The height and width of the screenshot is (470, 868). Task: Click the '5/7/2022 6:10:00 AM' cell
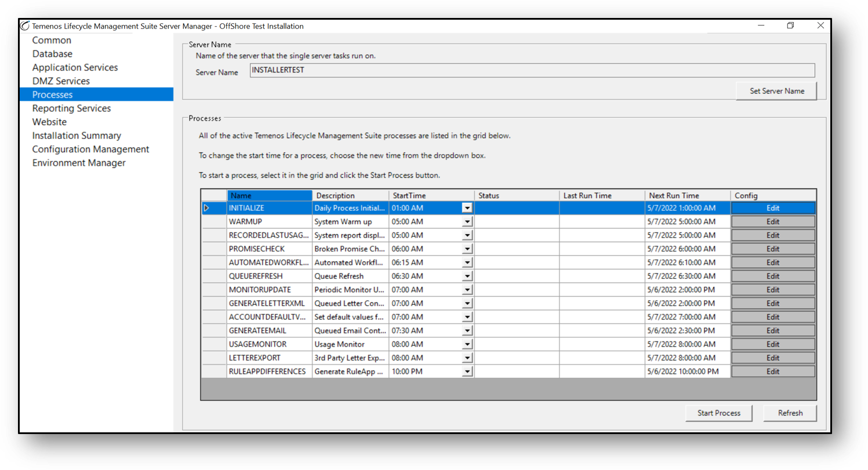(687, 263)
